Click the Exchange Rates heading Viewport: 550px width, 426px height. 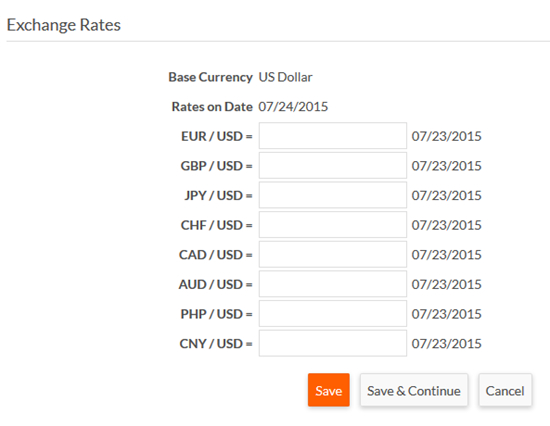[63, 25]
